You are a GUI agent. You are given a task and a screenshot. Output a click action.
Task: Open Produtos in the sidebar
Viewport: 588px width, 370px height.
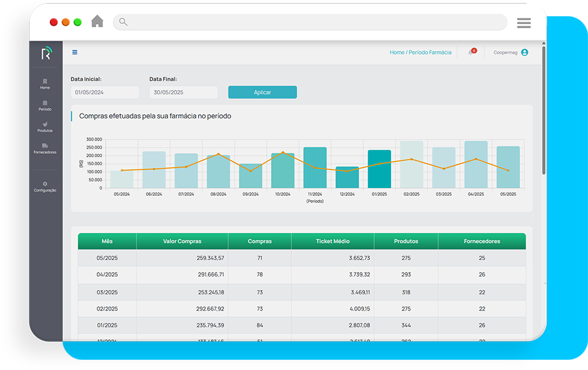coord(45,127)
